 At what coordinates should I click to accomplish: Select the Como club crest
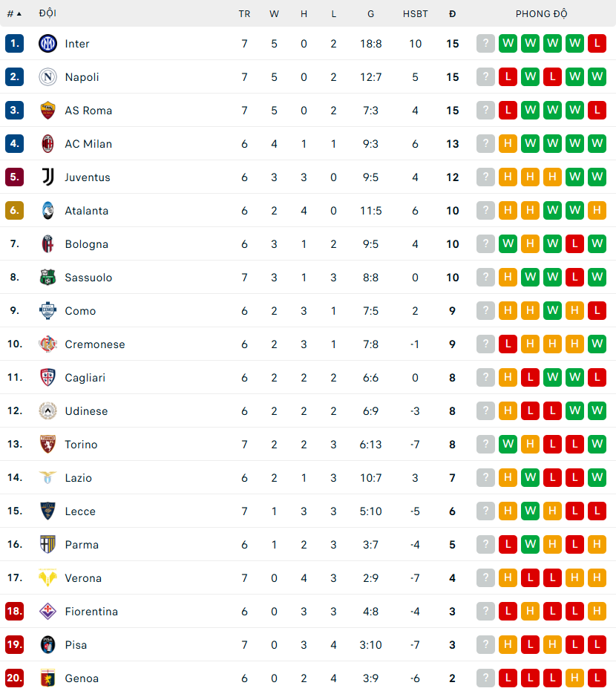pos(47,310)
